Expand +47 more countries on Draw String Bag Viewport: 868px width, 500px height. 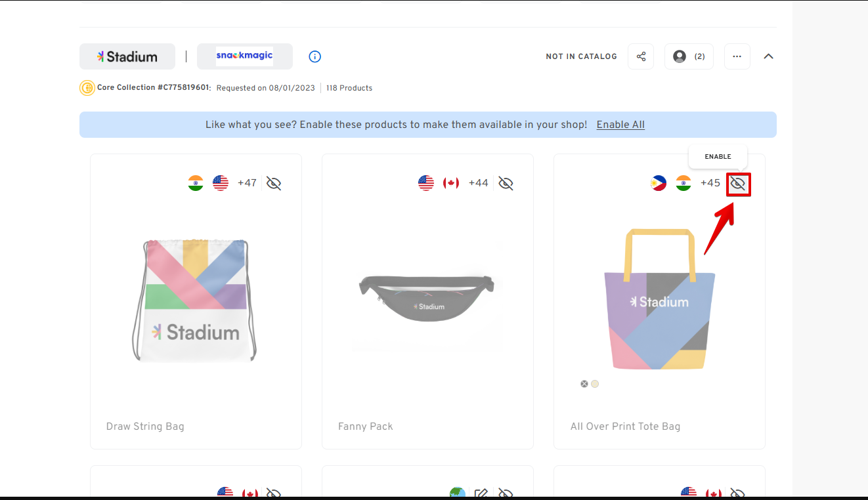[x=247, y=183]
